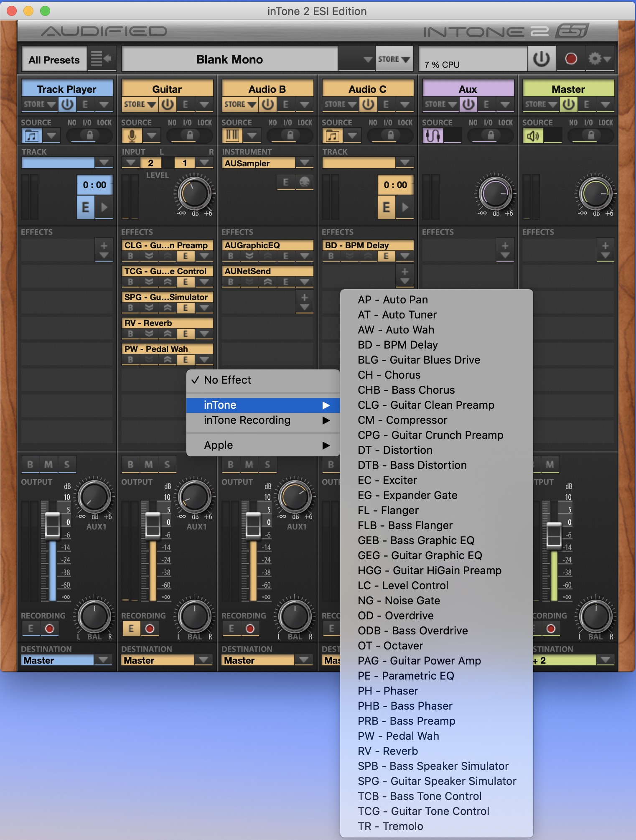The width and height of the screenshot is (636, 840).
Task: Add effect to Master channel
Action: tap(605, 249)
